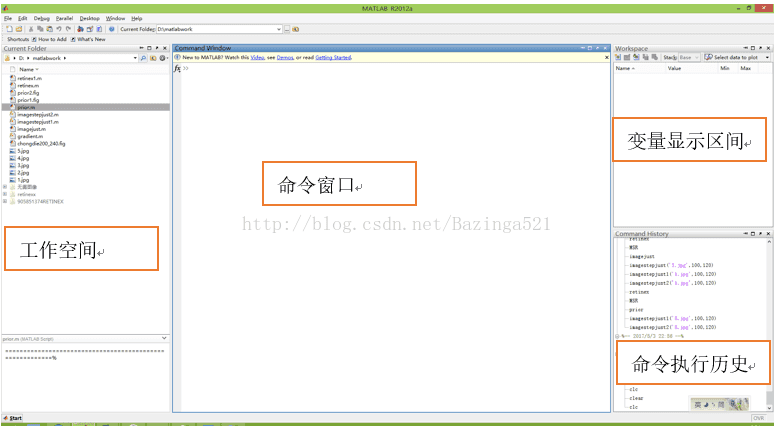Click the Open file toolbar icon
This screenshot has width=774, height=427.
coord(19,29)
